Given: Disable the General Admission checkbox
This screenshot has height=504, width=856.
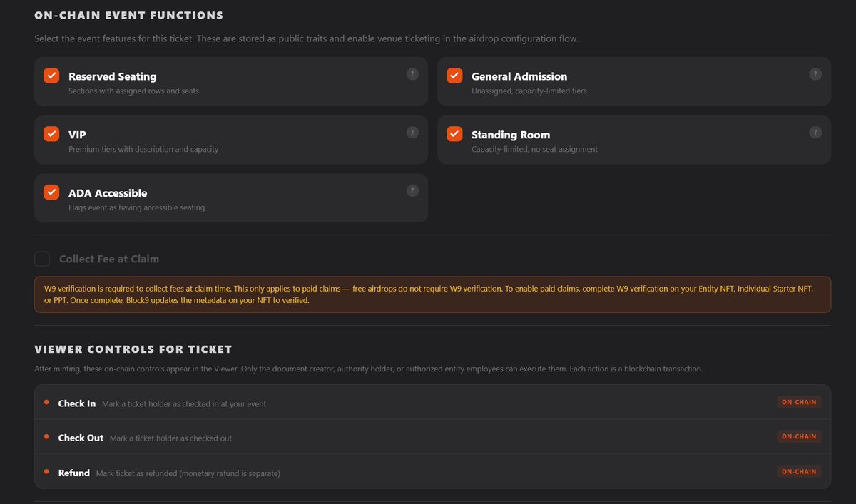Looking at the screenshot, I should 454,74.
